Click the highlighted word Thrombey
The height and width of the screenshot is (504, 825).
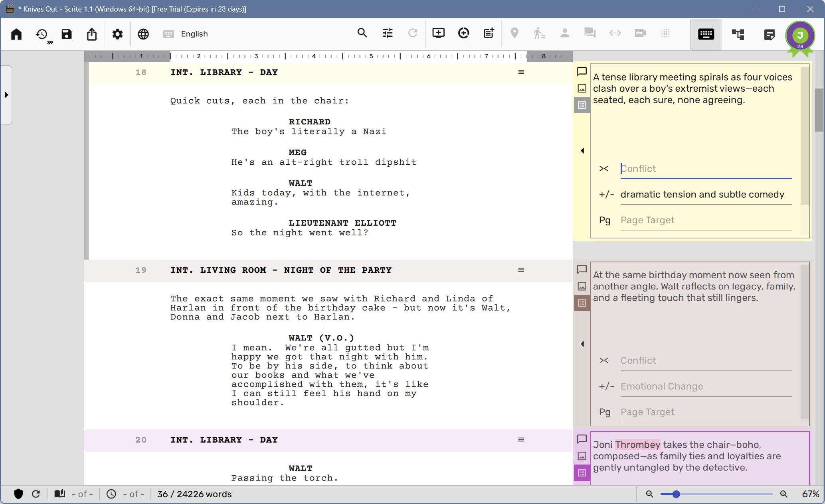click(637, 445)
